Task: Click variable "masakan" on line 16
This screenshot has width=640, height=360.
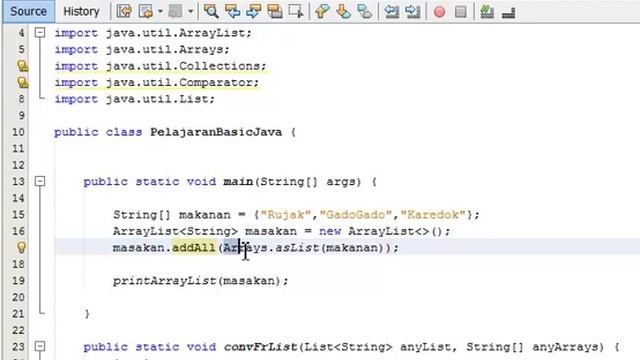Action: pyautogui.click(x=271, y=231)
